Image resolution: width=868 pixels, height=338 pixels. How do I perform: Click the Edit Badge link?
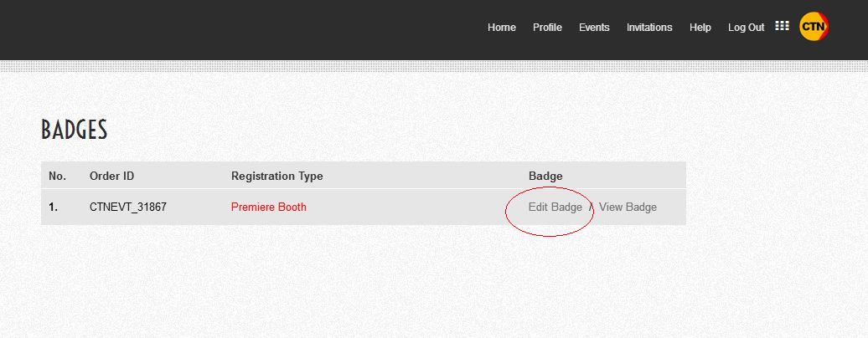tap(555, 207)
